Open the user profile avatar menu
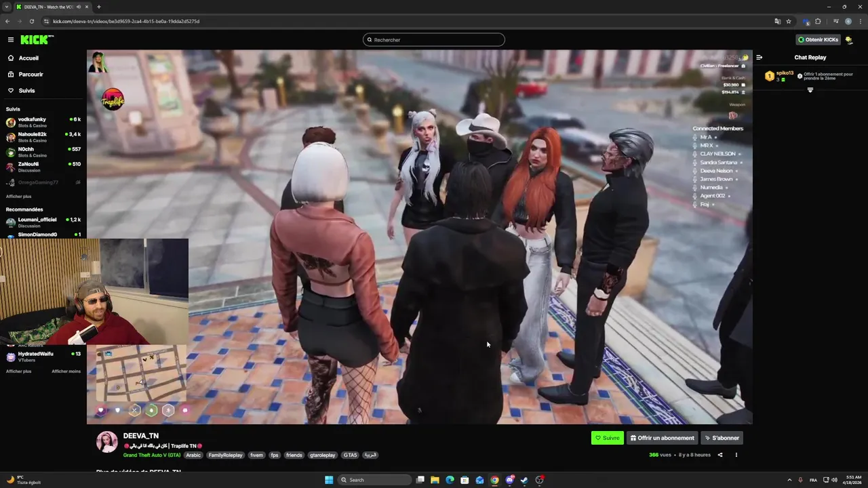The height and width of the screenshot is (488, 868). [849, 40]
